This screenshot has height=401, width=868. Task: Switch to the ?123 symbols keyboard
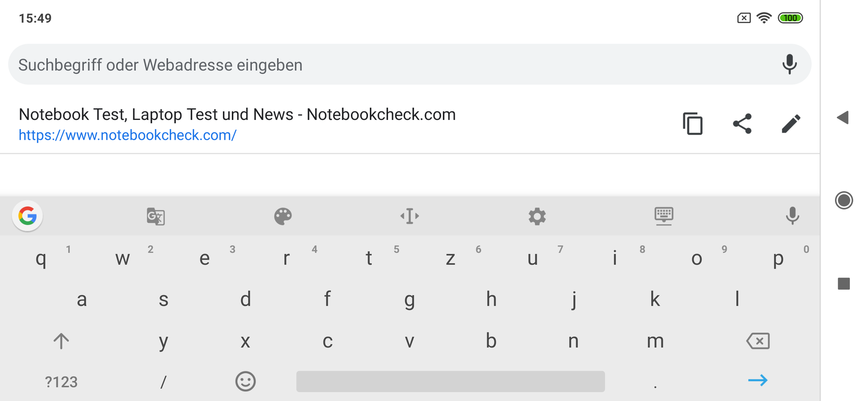(61, 382)
